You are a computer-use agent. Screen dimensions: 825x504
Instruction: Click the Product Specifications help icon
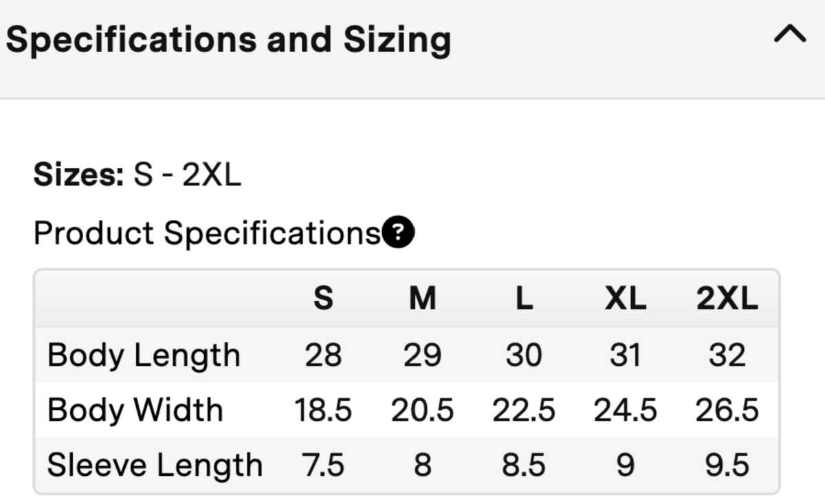coord(399,233)
